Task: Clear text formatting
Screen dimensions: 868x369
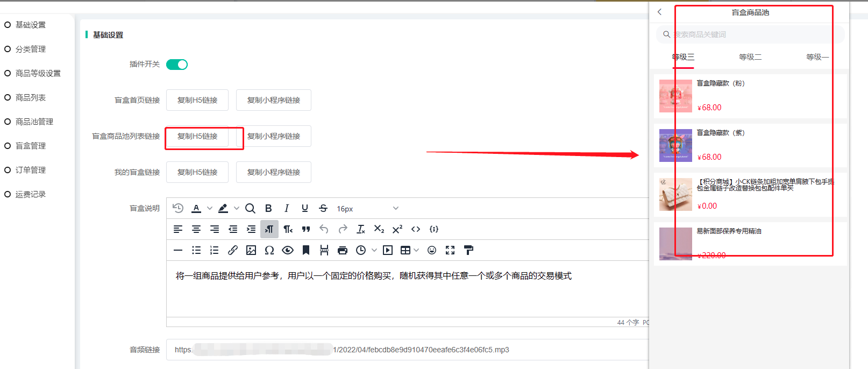Action: pyautogui.click(x=361, y=229)
